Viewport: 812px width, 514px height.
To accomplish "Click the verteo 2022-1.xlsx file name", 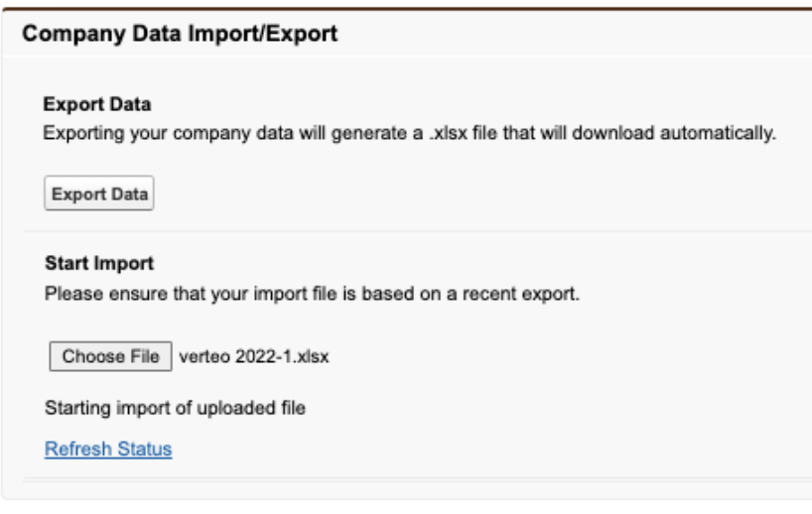I will click(x=253, y=357).
